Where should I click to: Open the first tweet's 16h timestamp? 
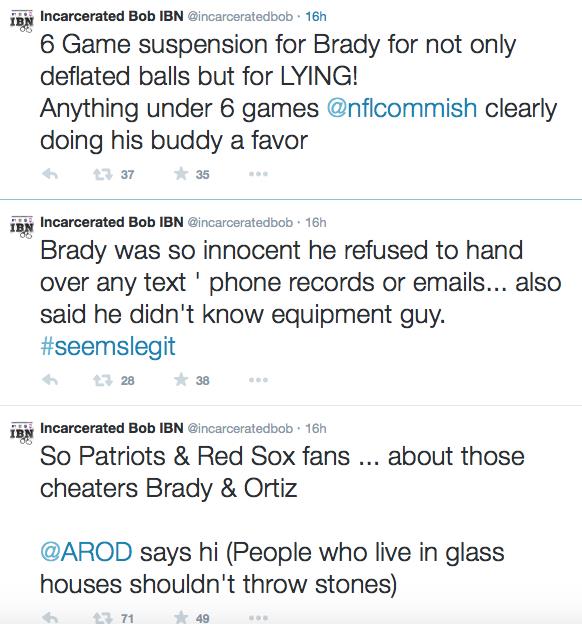(316, 16)
